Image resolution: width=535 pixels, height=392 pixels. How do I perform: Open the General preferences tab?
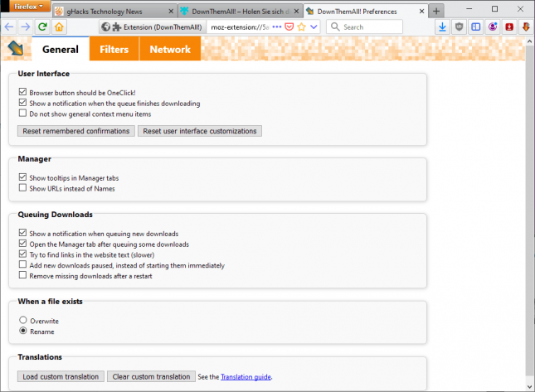[61, 49]
